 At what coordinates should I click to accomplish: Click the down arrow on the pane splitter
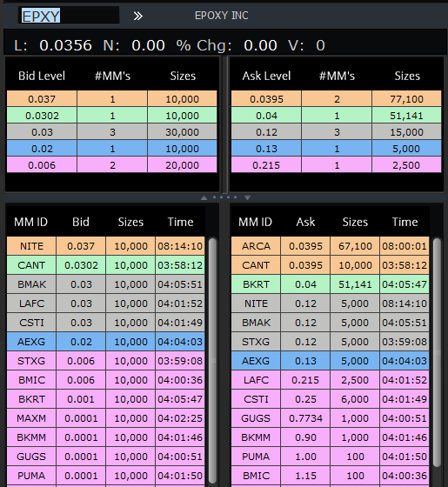[x=247, y=197]
